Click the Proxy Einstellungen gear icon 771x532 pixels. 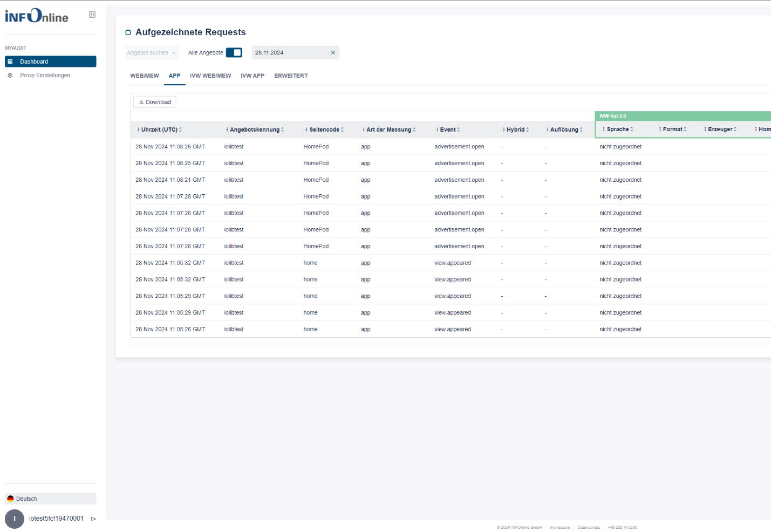tap(10, 76)
